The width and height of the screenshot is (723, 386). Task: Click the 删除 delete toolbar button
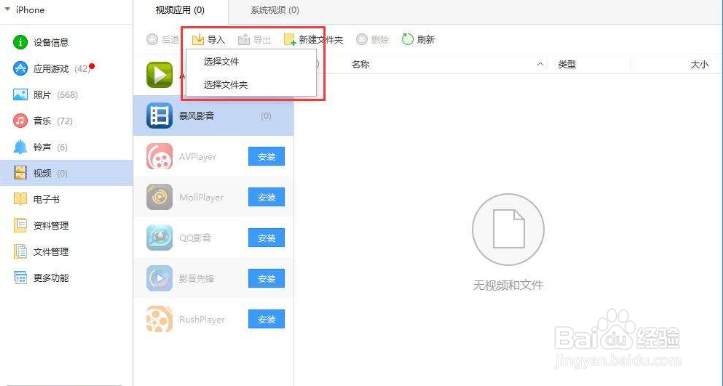point(373,40)
